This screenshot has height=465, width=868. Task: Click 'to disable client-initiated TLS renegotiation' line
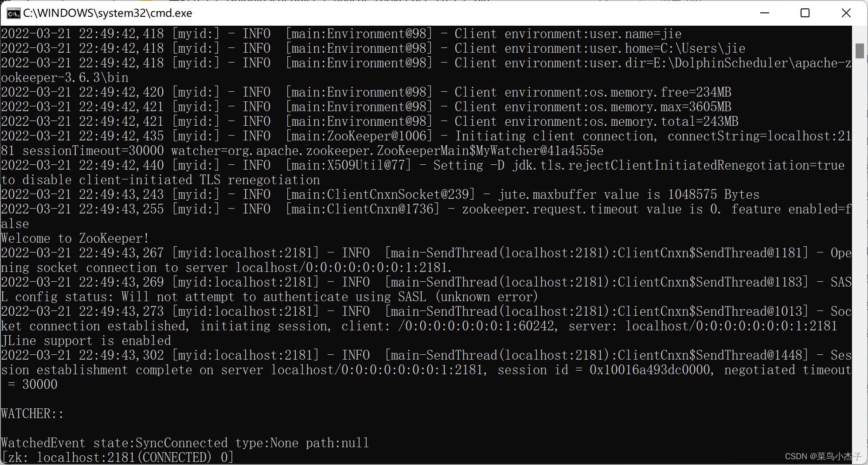[160, 180]
